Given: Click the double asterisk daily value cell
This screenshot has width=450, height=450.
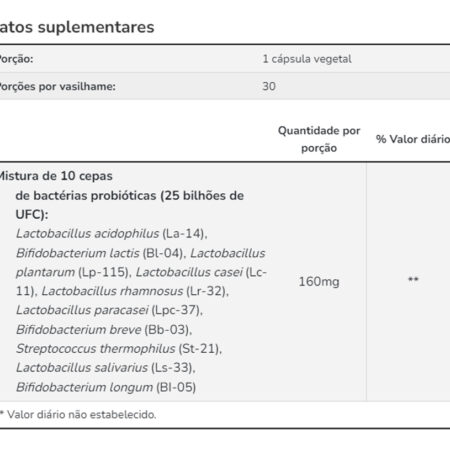Looking at the screenshot, I should pyautogui.click(x=413, y=279).
